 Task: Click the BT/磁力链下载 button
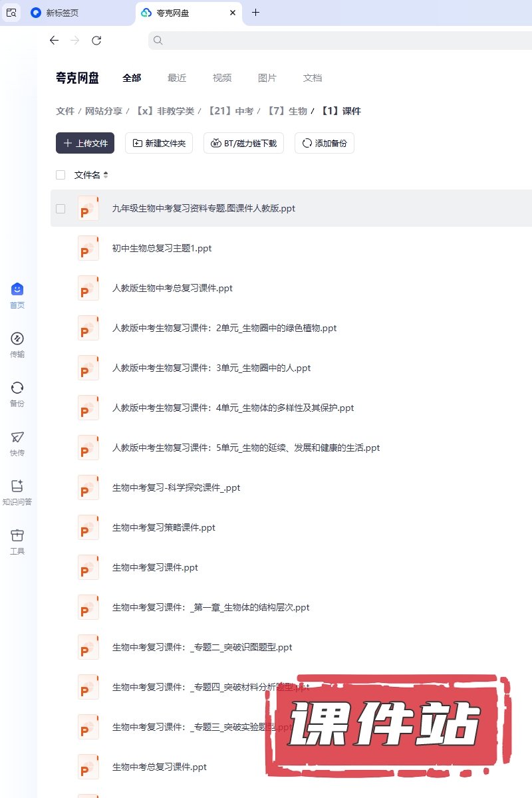244,143
